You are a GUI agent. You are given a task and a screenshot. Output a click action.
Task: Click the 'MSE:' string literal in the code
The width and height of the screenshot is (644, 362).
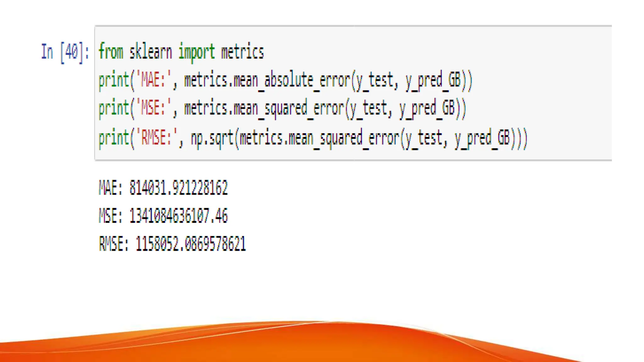tap(153, 108)
